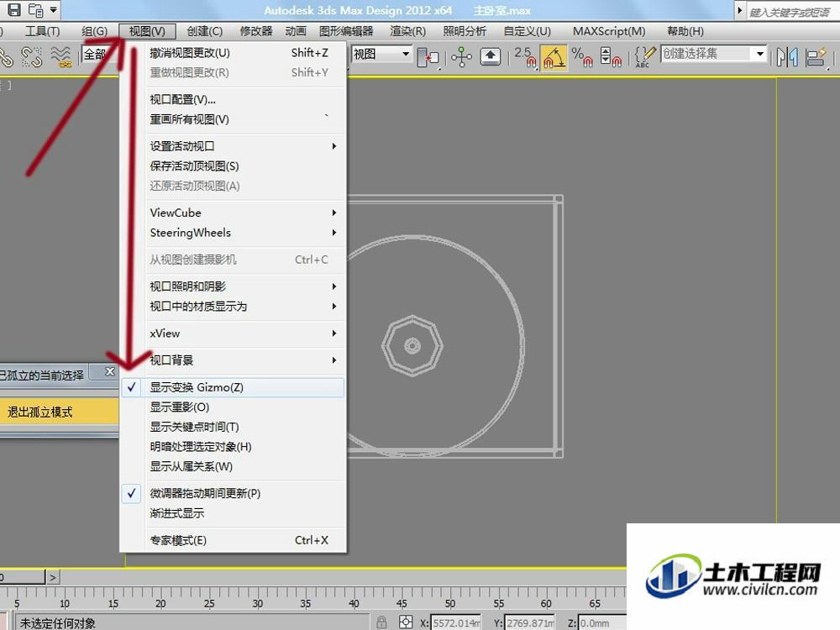This screenshot has height=630, width=840.
Task: Click the Mirror tool icon
Action: tap(787, 57)
